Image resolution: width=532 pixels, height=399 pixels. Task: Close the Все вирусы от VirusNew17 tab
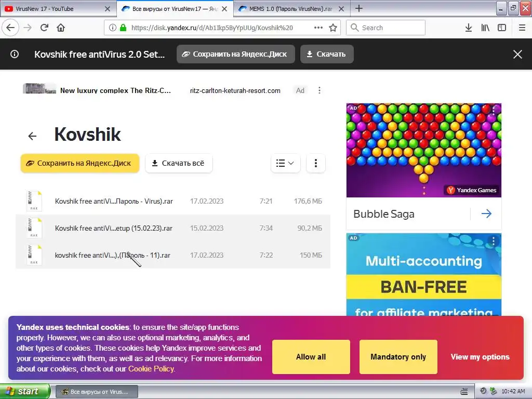(224, 9)
